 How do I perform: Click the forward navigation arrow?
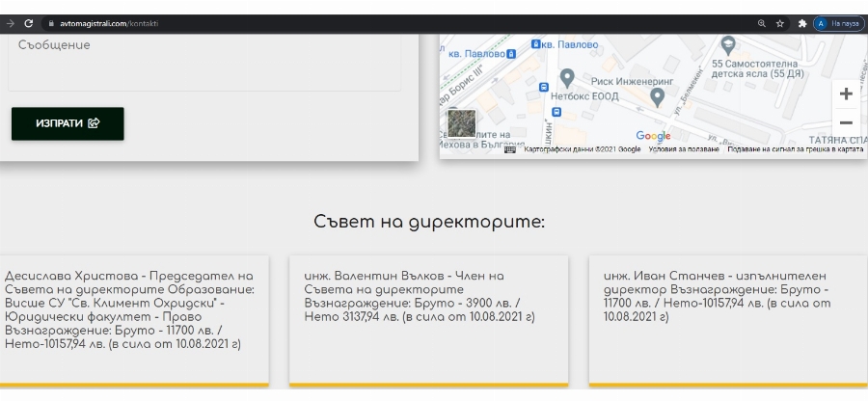pos(10,23)
